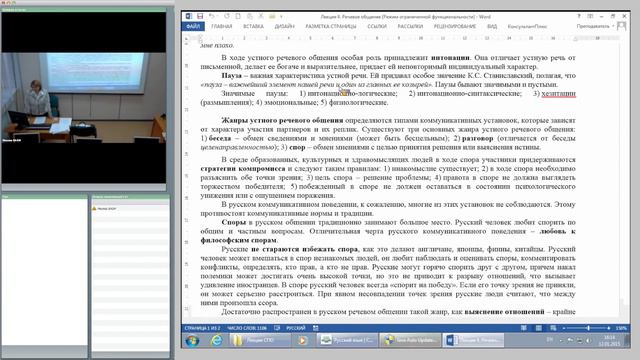The image size is (640, 360).
Task: Click bold phrase стратегии компромисса
Action: point(242,169)
